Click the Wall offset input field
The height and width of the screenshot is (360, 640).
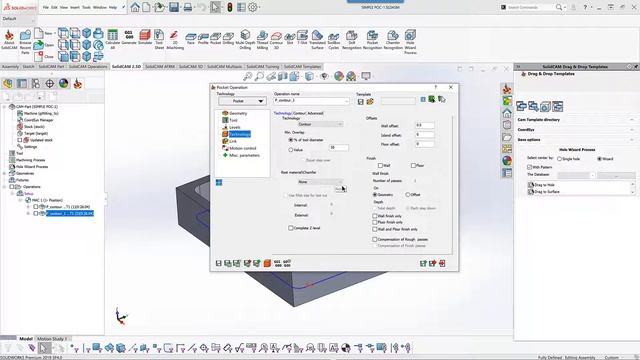coord(424,125)
